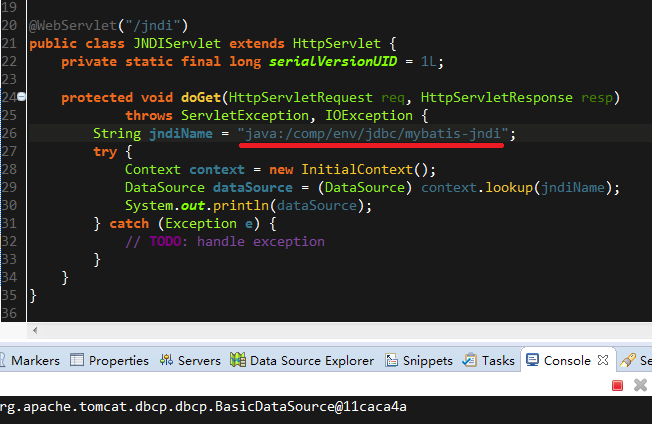Click the editor horizontal scrollbar left arrow
This screenshot has width=652, height=426.
(35, 331)
